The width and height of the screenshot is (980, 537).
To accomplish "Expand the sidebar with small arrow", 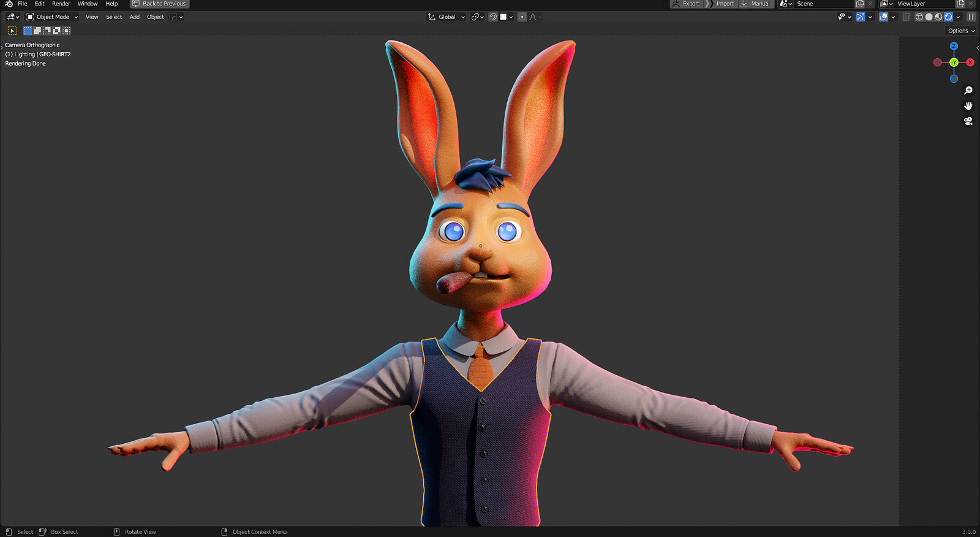I will point(978,48).
